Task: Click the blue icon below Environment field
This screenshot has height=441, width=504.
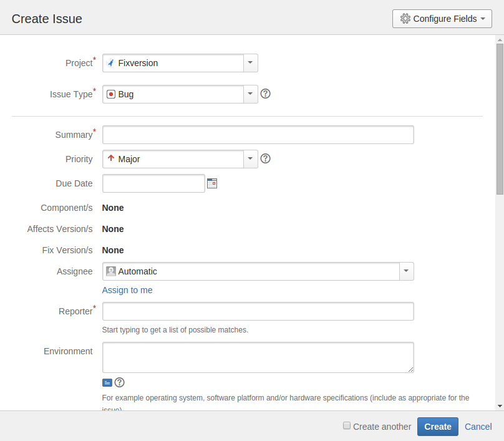Action: click(107, 382)
